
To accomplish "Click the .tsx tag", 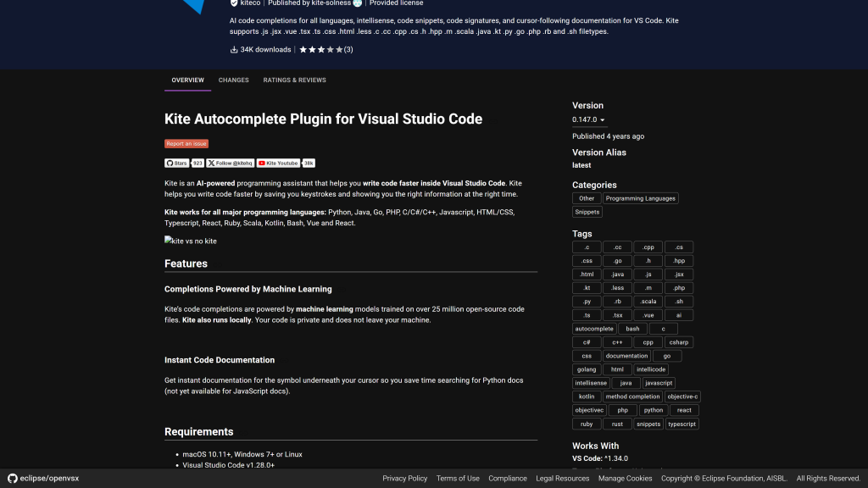I will click(x=617, y=315).
